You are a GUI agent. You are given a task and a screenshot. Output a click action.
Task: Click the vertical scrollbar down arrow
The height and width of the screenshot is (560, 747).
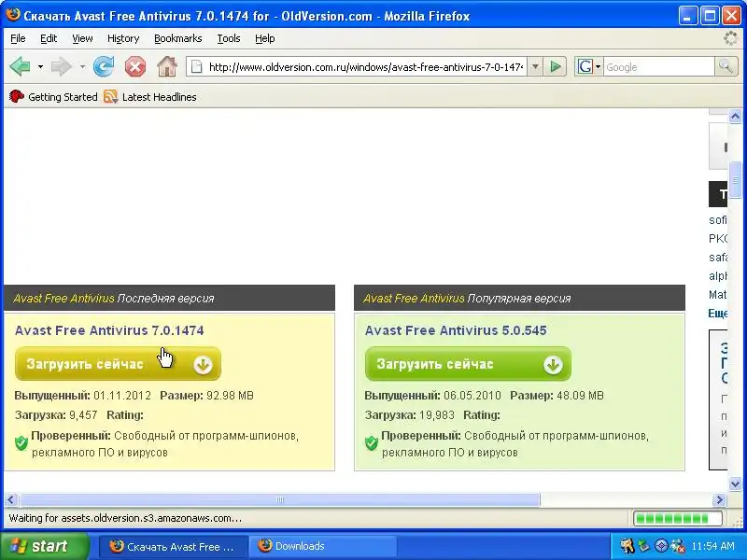tap(735, 484)
